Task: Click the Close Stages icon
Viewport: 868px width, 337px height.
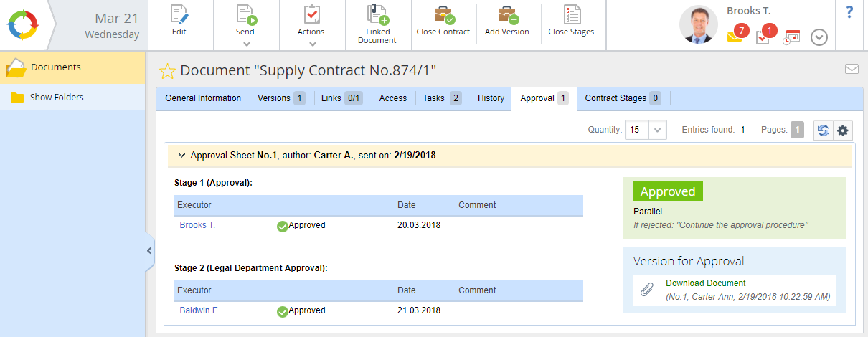Action: pyautogui.click(x=571, y=15)
